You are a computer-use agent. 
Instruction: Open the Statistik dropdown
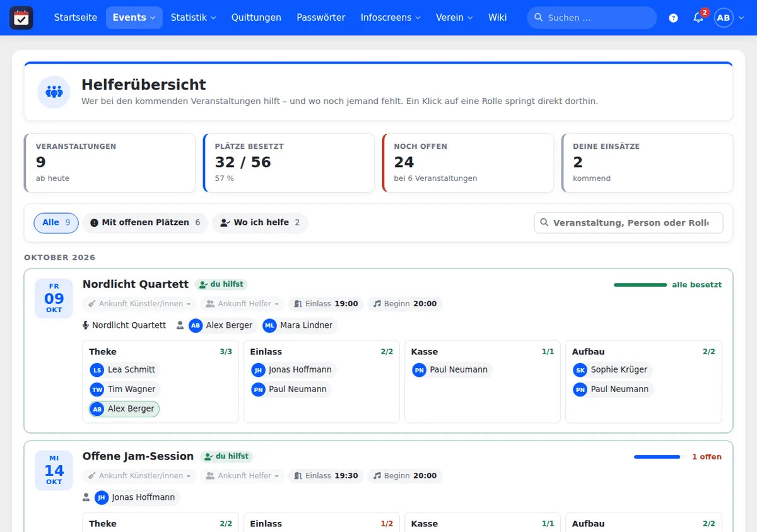(x=193, y=18)
